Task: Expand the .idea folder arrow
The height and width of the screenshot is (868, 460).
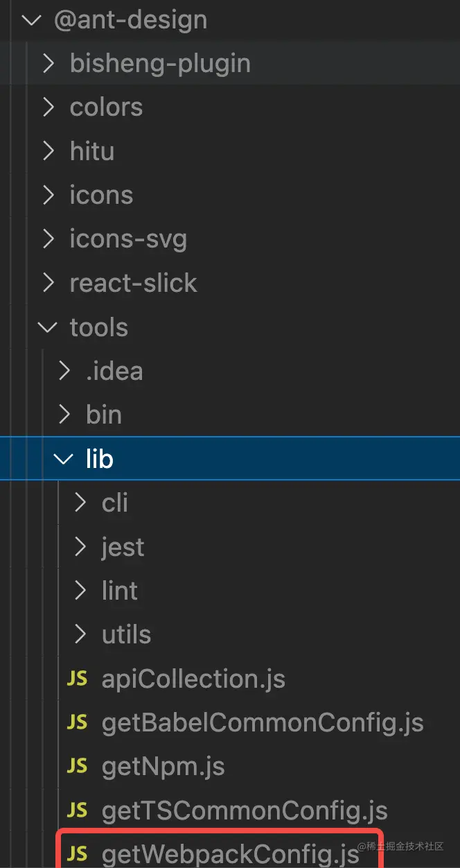Action: pyautogui.click(x=64, y=371)
